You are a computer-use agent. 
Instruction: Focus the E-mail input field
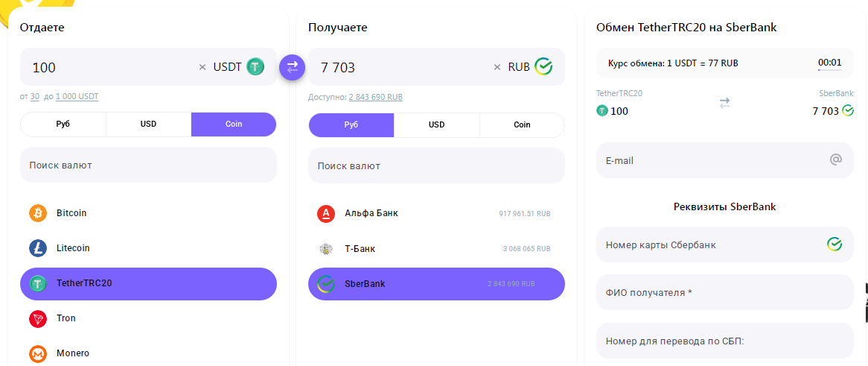pos(724,160)
